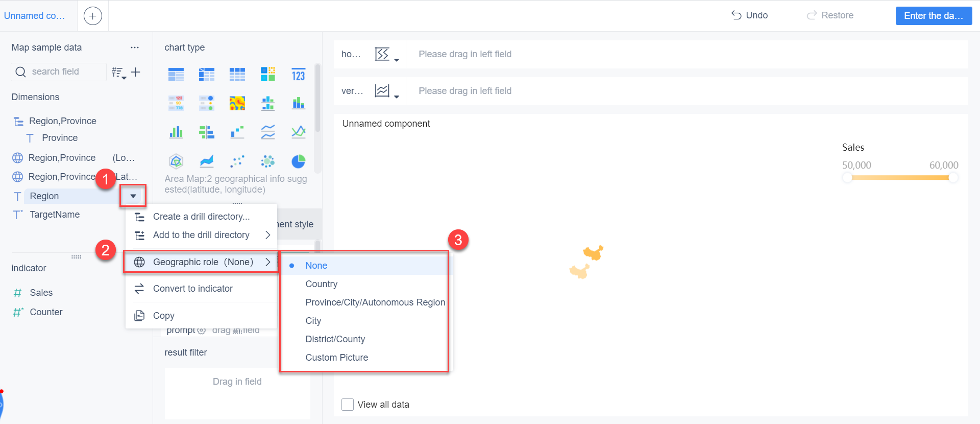The image size is (980, 424).
Task: Choose the KPI indicator card (123) chart
Action: coord(299,75)
